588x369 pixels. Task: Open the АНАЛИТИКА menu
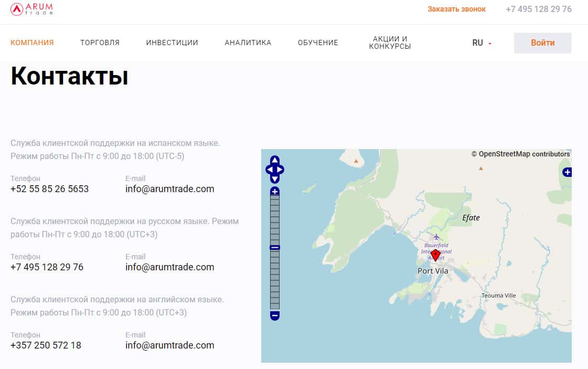(x=248, y=43)
